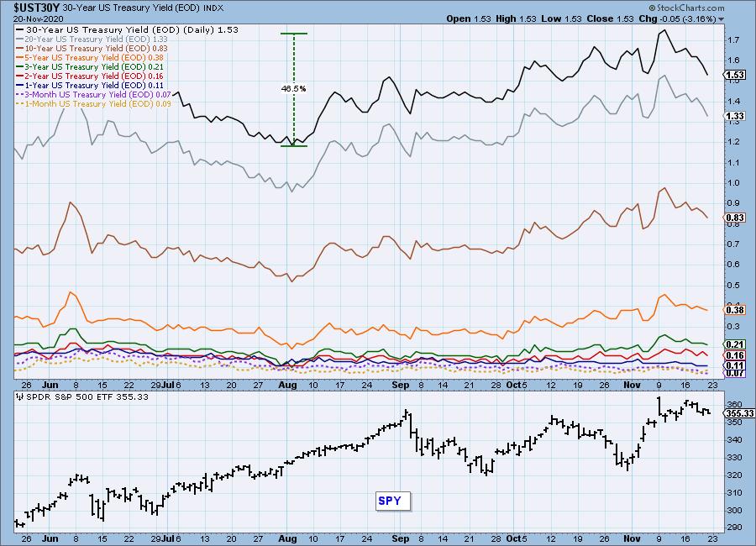Click the INDX exchange label in the header
The height and width of the screenshot is (546, 756).
[x=213, y=8]
